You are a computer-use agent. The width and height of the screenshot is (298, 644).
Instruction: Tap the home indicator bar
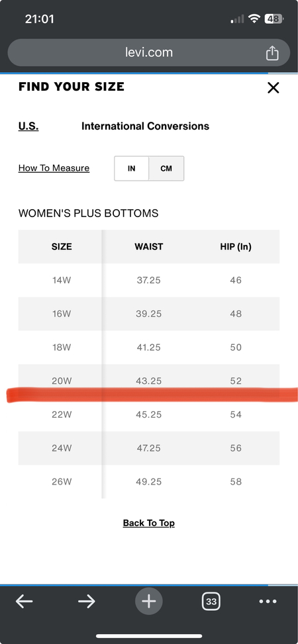click(x=149, y=636)
